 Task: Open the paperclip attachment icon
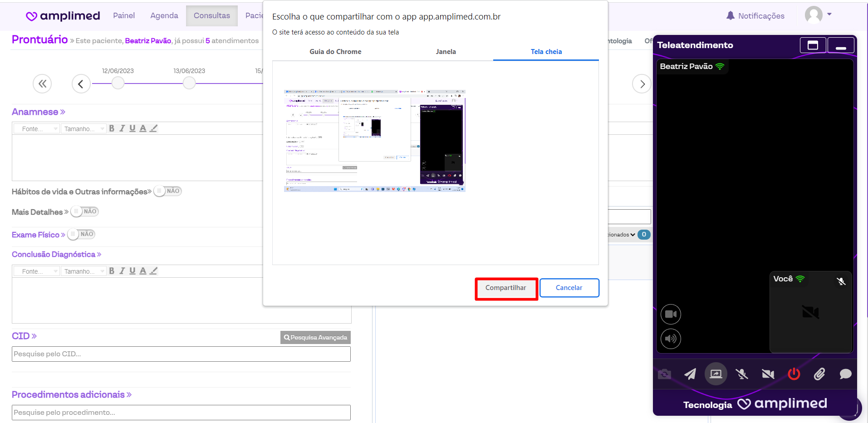click(x=819, y=374)
